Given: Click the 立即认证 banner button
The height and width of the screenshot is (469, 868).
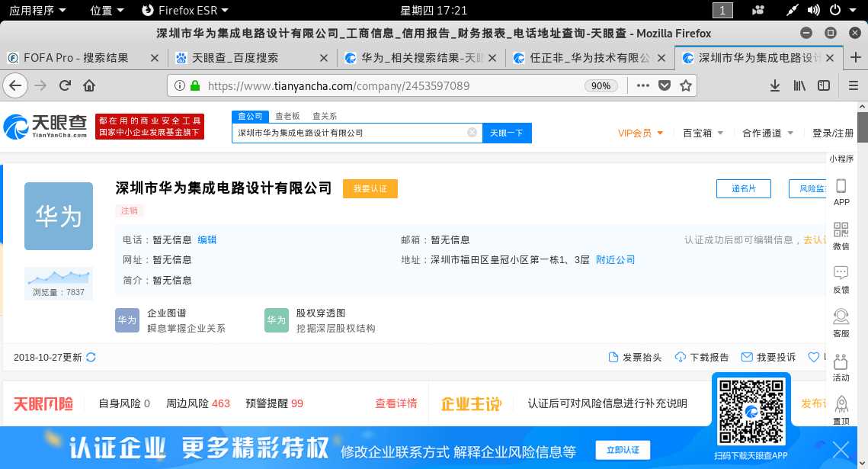Looking at the screenshot, I should [x=623, y=450].
